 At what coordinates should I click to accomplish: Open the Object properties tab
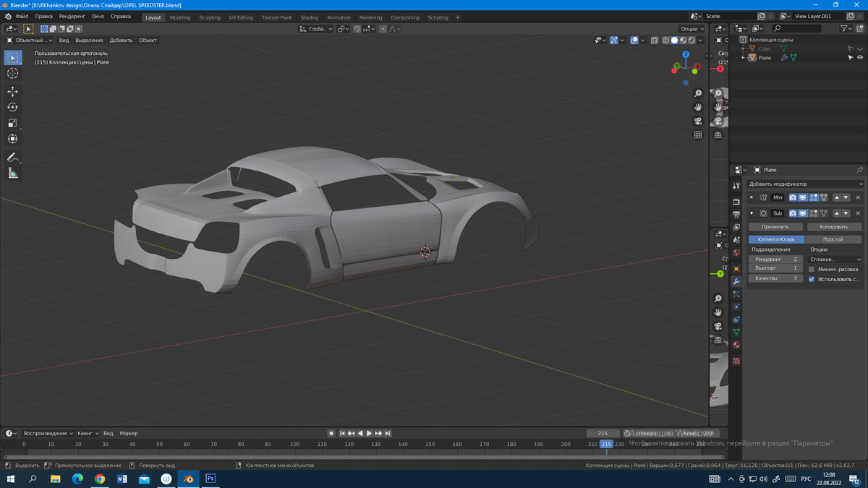point(736,269)
